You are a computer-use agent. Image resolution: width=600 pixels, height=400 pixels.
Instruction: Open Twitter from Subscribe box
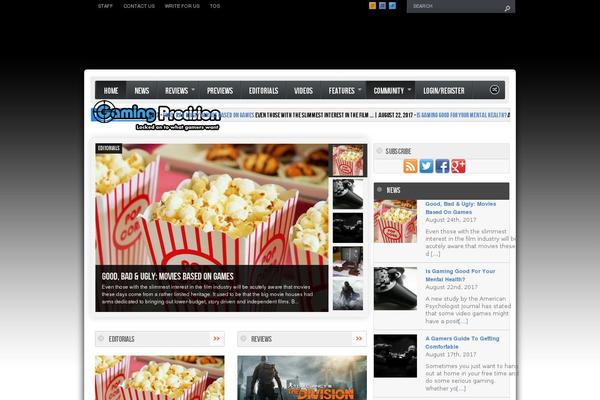click(x=426, y=166)
